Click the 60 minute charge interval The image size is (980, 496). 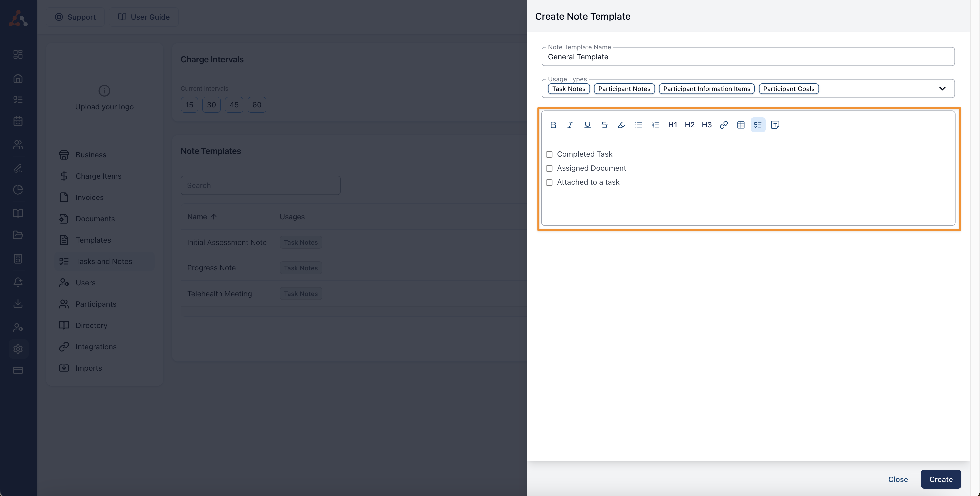(x=257, y=105)
